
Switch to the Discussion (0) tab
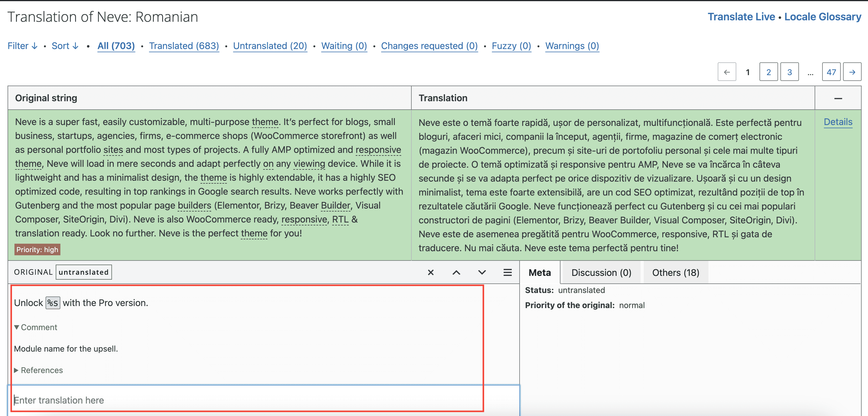point(601,272)
